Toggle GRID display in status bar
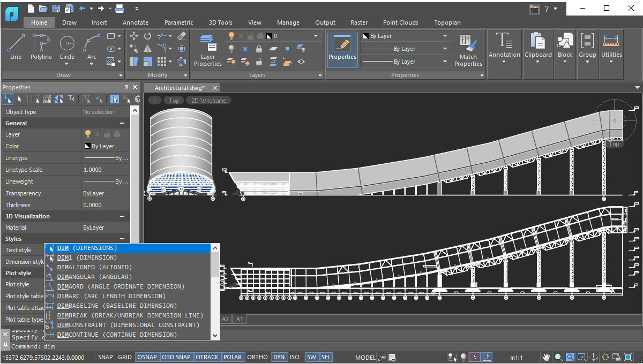This screenshot has height=364, width=643. pyautogui.click(x=125, y=357)
